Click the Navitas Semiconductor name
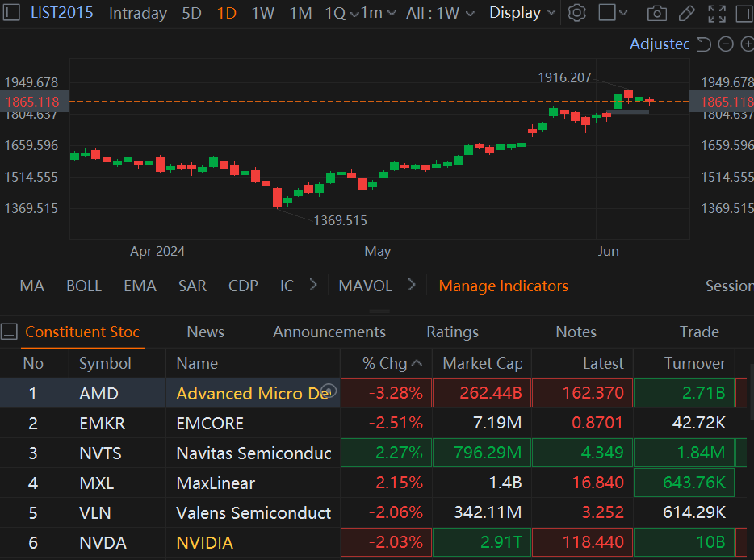 coord(253,453)
